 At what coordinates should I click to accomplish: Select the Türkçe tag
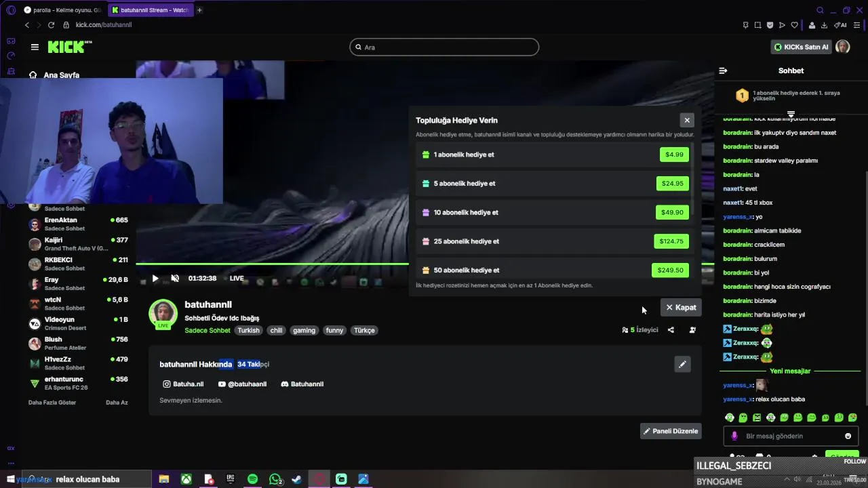[x=364, y=330]
